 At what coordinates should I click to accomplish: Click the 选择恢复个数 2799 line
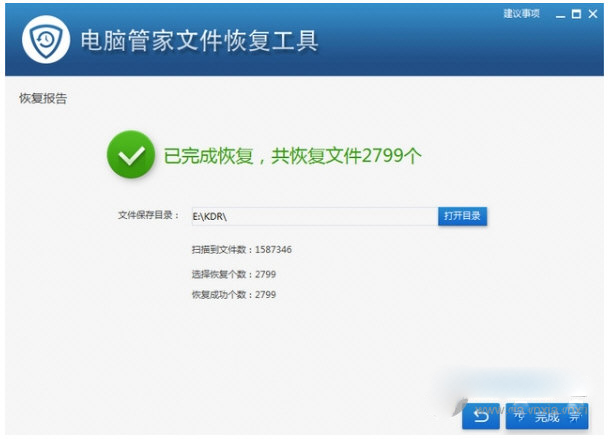(233, 273)
